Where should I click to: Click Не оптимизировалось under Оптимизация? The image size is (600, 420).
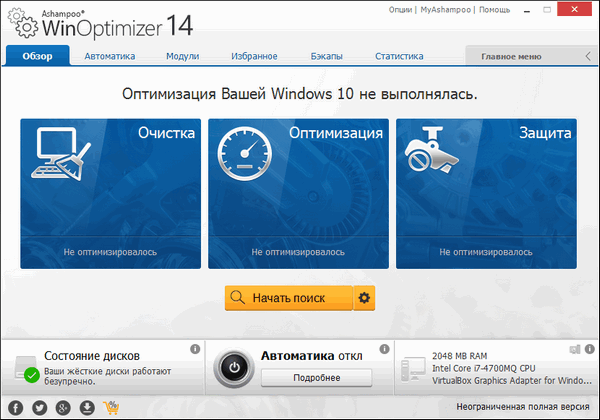[298, 252]
